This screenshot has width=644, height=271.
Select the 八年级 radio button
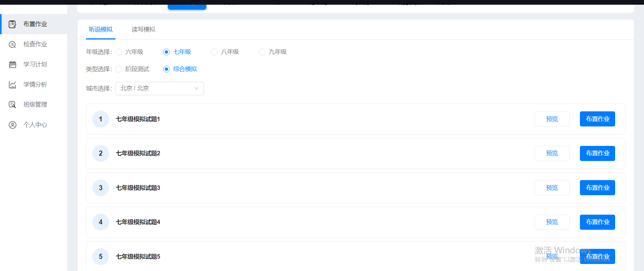point(214,52)
